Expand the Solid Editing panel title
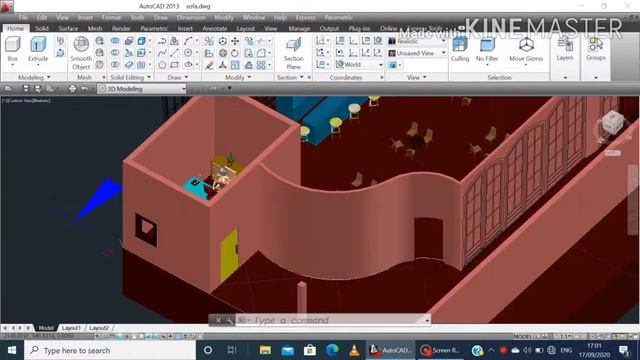The width and height of the screenshot is (640, 360). point(131,77)
